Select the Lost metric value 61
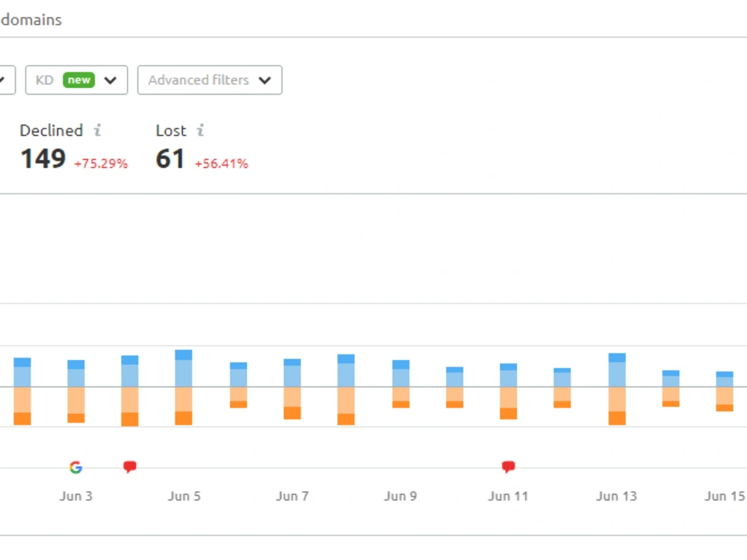 point(170,159)
